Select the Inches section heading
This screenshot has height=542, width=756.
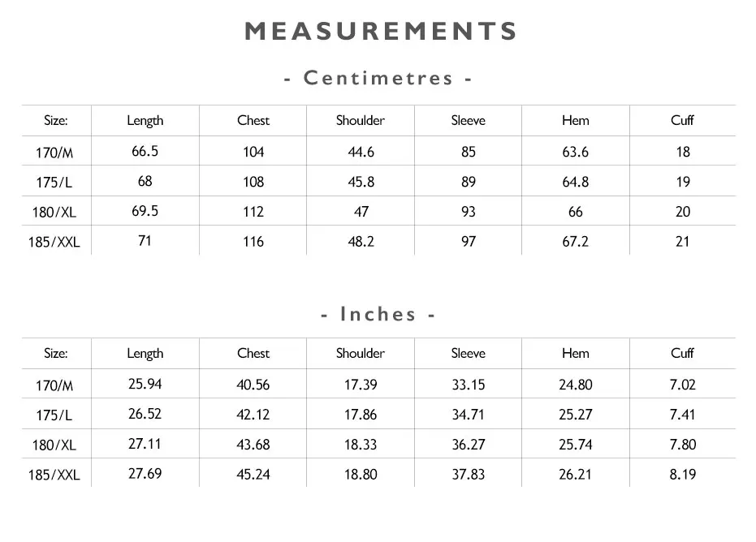pyautogui.click(x=378, y=314)
